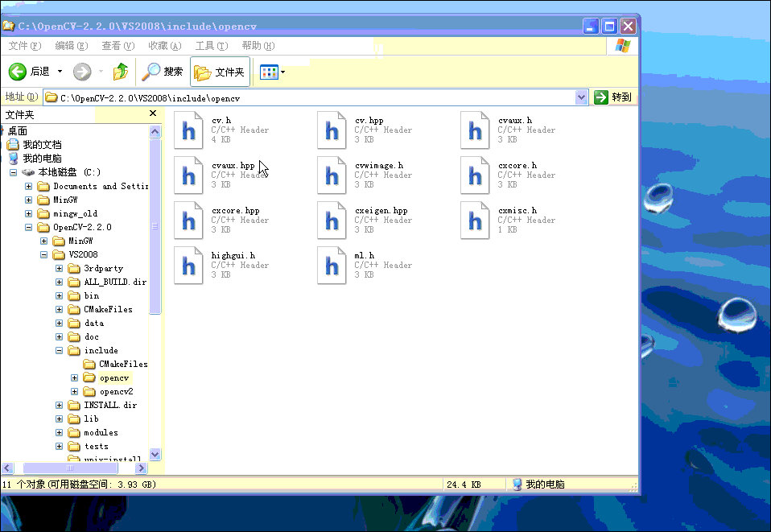Select the data folder in tree

94,323
